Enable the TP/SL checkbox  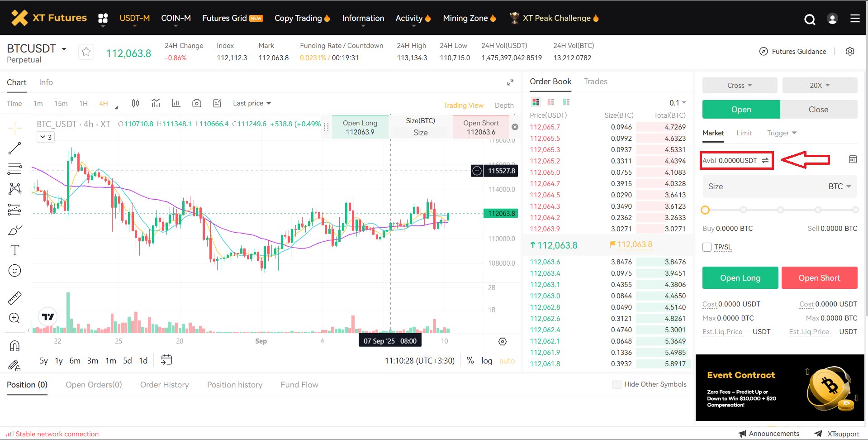pos(707,247)
